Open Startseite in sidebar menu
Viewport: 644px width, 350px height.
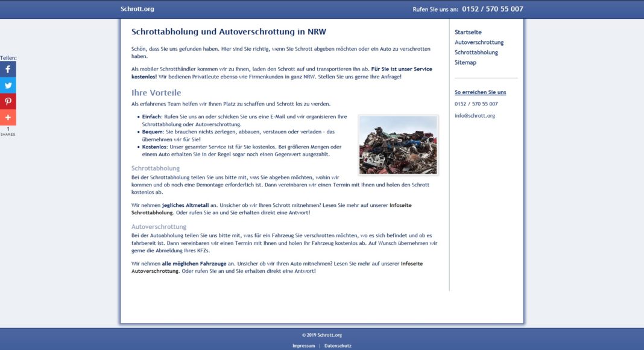[468, 32]
